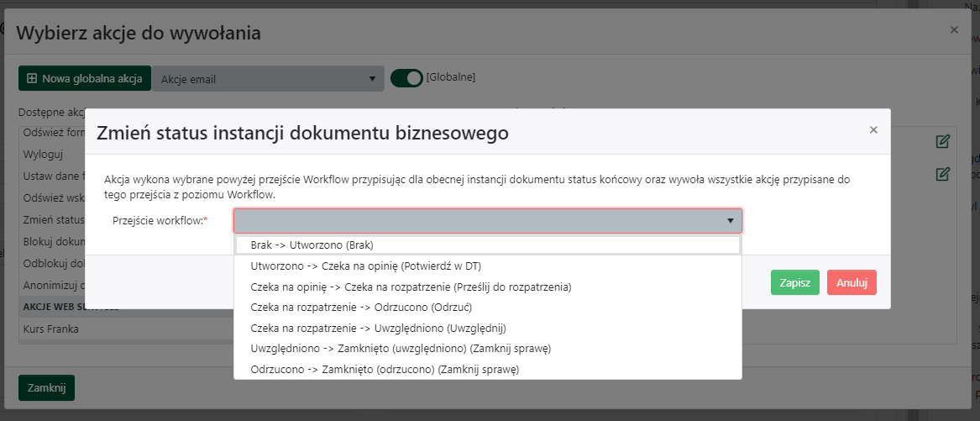Toggle the Globalne switch
The height and width of the screenshot is (421, 980).
pyautogui.click(x=406, y=78)
